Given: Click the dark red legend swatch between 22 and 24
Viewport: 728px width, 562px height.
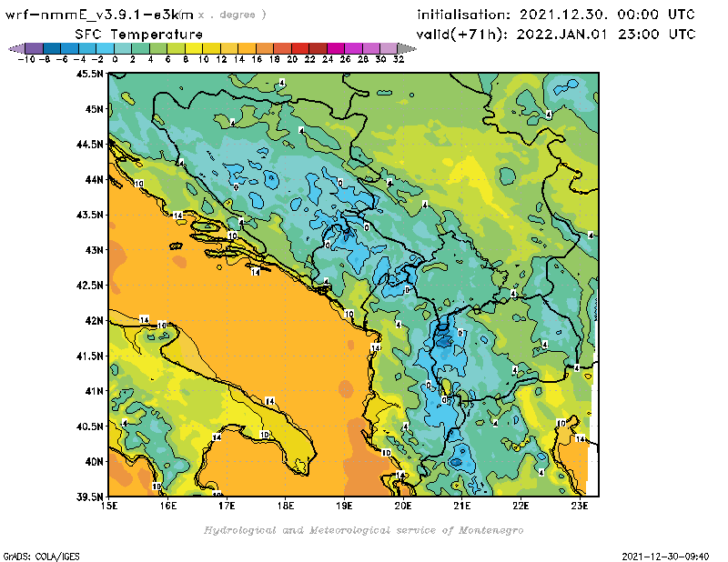Looking at the screenshot, I should 318,48.
